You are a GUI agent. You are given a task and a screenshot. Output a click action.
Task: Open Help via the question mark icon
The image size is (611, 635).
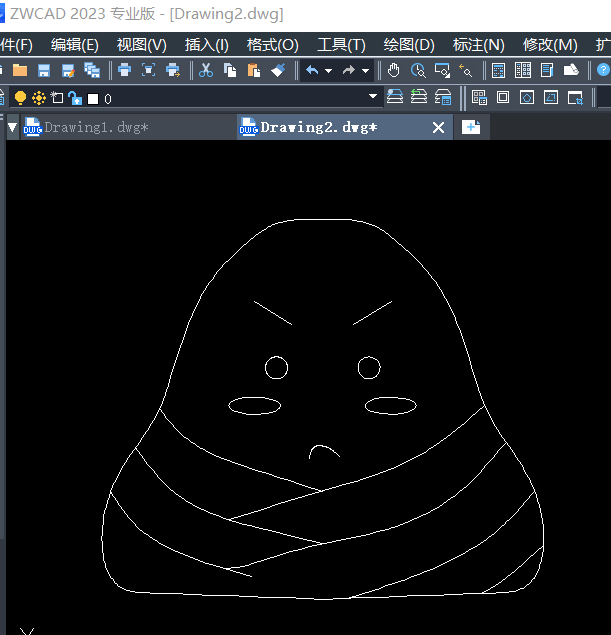tap(604, 70)
